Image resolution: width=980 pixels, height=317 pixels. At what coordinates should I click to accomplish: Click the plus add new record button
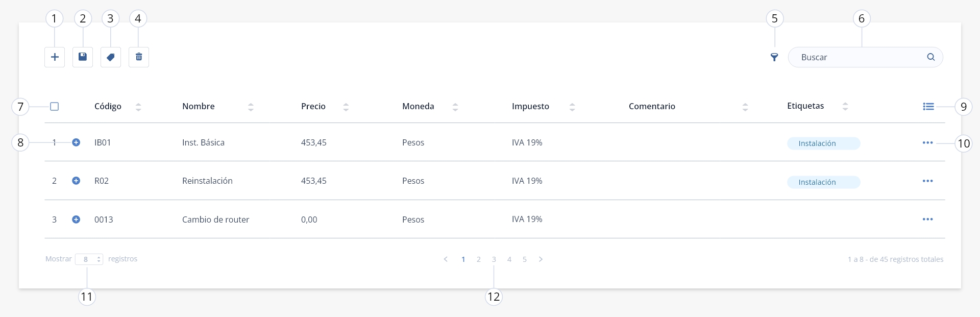(x=55, y=57)
